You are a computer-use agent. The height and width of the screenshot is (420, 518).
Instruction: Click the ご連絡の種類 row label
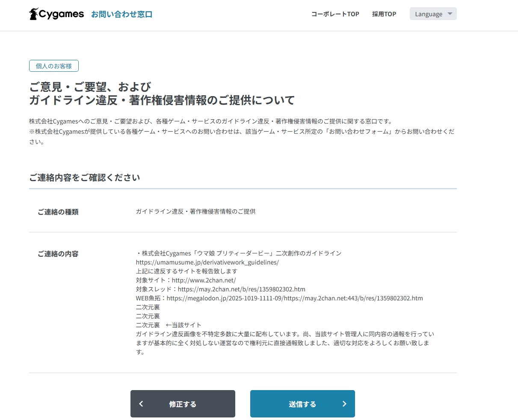coord(58,212)
